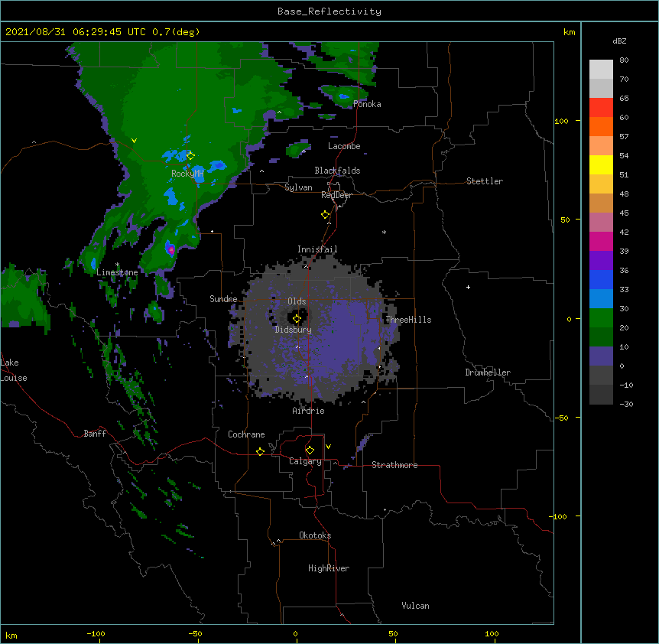Click the Lacombe town label

(x=344, y=146)
